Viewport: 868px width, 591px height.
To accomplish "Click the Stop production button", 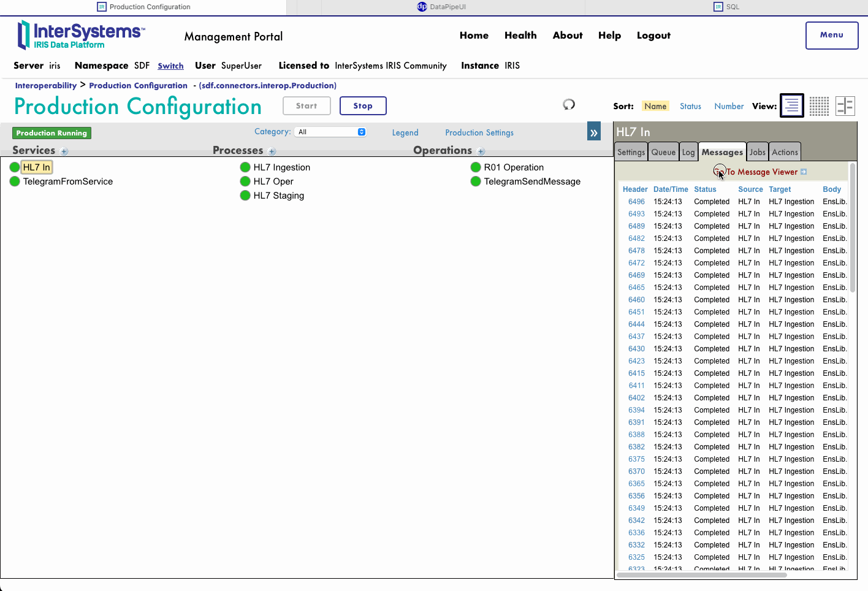I will click(363, 105).
